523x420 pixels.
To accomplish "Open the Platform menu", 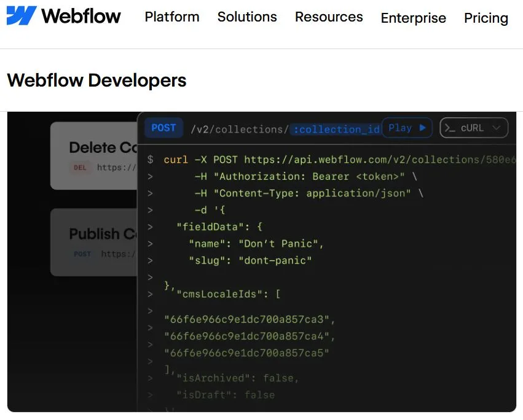I will coord(172,17).
